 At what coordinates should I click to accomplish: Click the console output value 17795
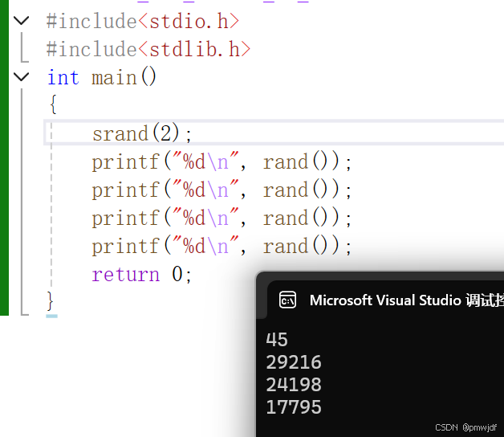(x=294, y=407)
